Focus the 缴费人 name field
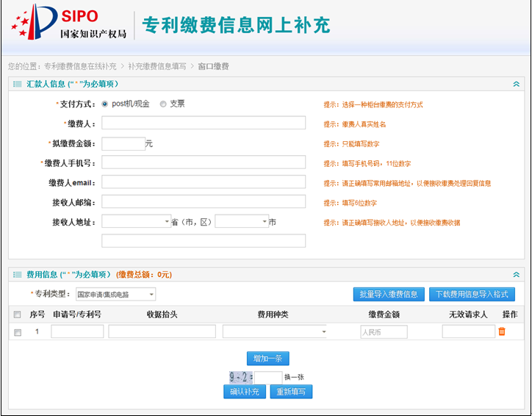Image resolution: width=532 pixels, height=416 pixels. pos(204,123)
